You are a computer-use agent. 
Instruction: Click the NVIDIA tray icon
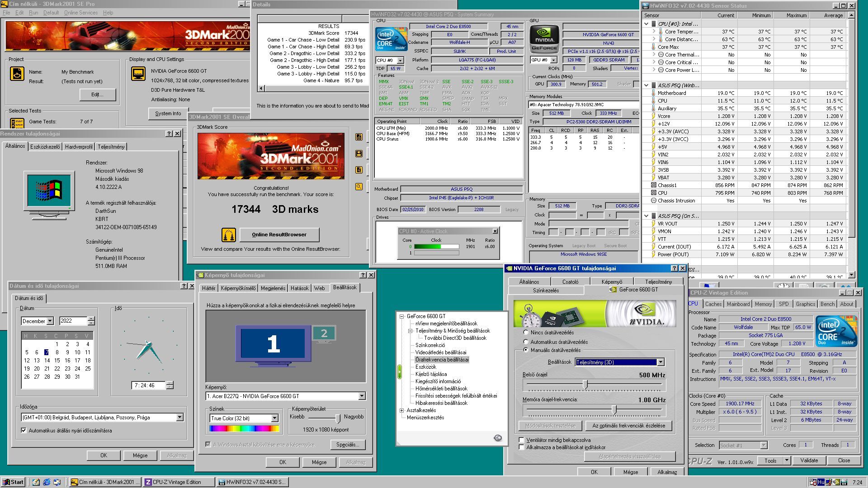836,482
